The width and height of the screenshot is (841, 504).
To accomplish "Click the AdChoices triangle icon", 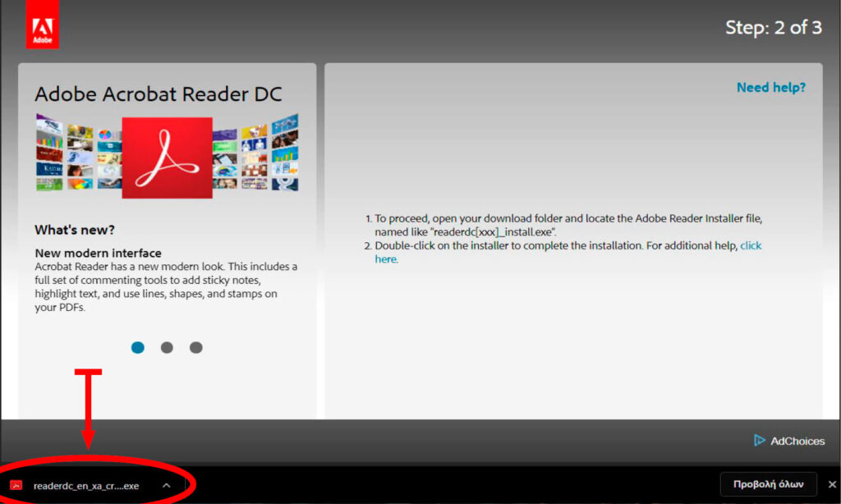I will (759, 441).
